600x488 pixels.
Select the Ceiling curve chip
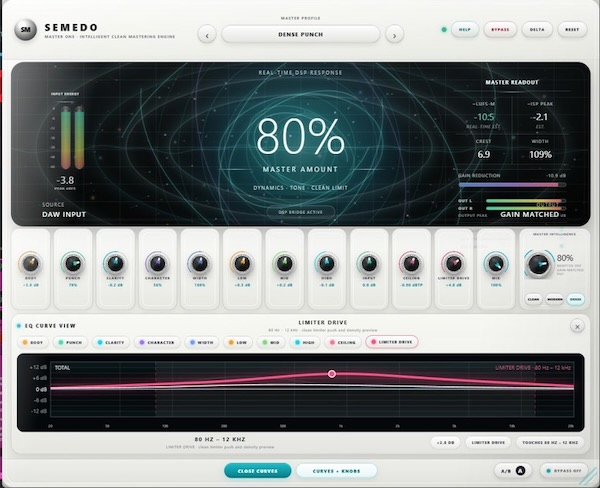click(343, 342)
